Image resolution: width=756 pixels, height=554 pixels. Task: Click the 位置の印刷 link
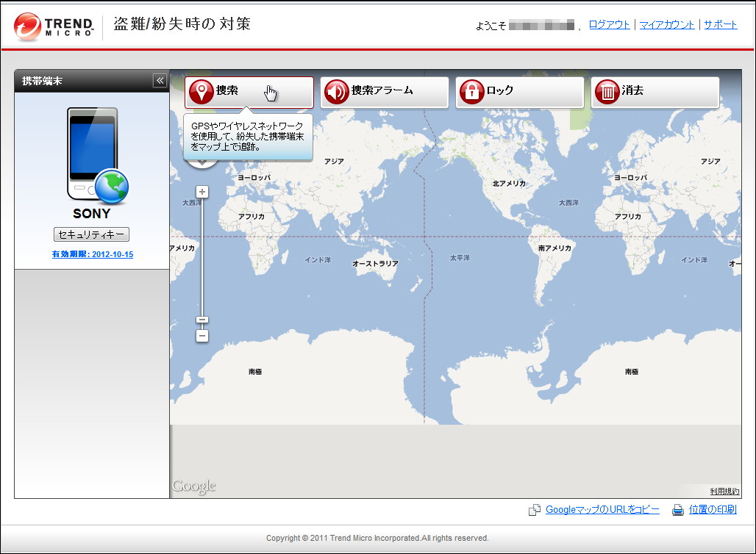tap(713, 510)
